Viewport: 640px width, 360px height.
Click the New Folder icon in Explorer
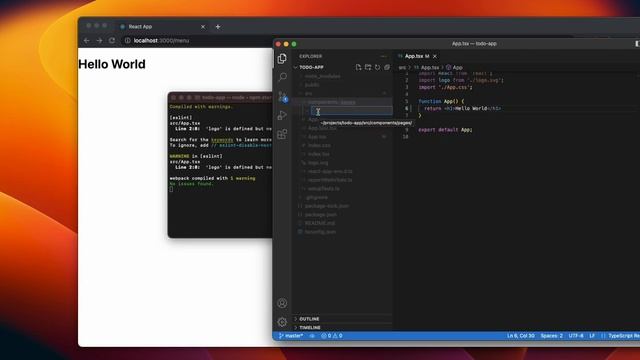click(368, 67)
